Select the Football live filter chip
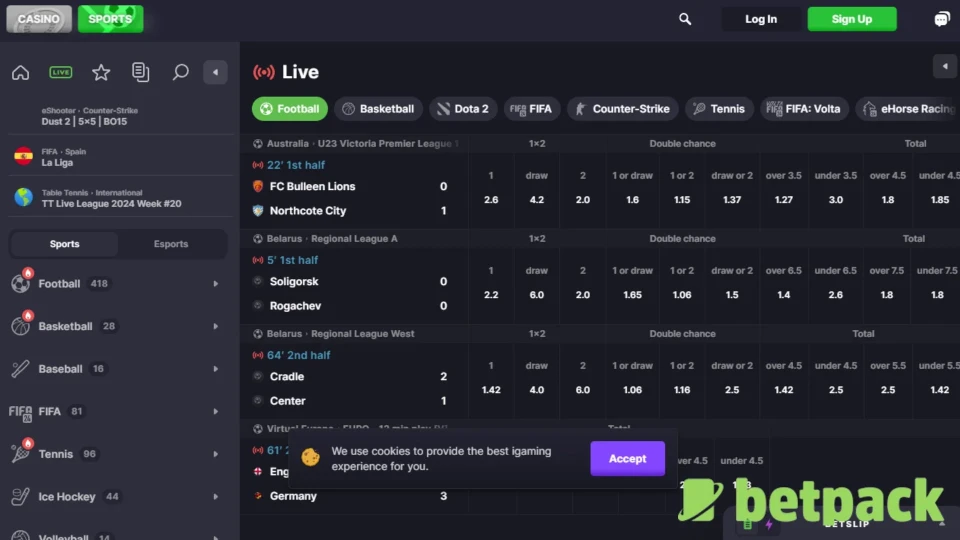 pos(290,109)
